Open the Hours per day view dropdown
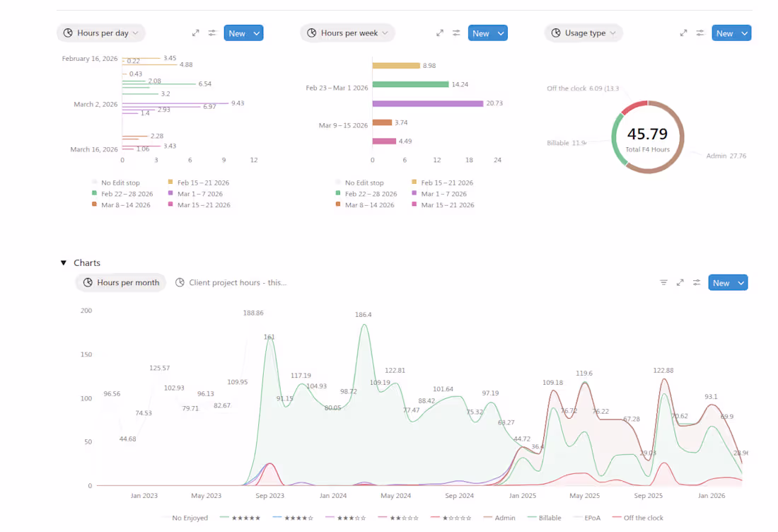The height and width of the screenshot is (532, 778). (101, 33)
